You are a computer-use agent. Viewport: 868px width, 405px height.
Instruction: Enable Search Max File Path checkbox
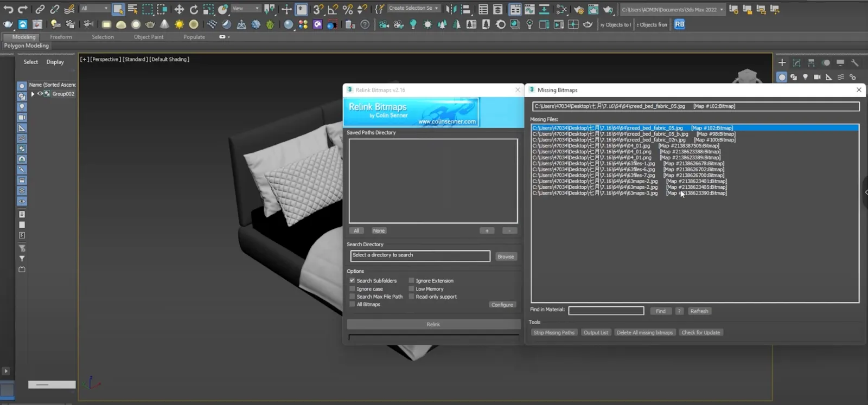[352, 297]
